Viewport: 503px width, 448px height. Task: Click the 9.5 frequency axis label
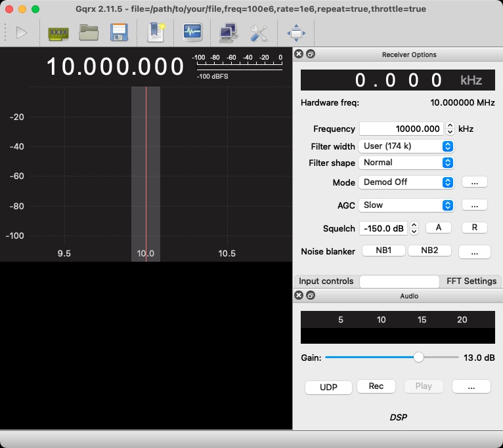click(x=64, y=253)
